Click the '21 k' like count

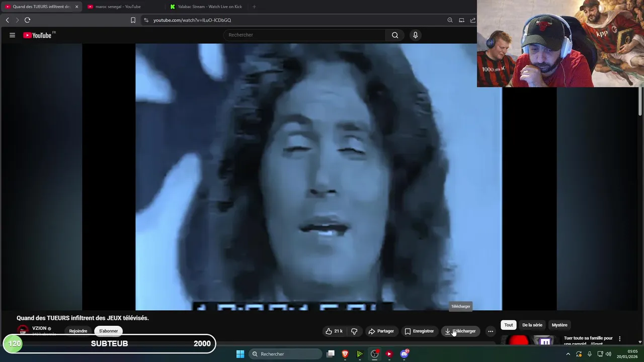[x=339, y=331]
